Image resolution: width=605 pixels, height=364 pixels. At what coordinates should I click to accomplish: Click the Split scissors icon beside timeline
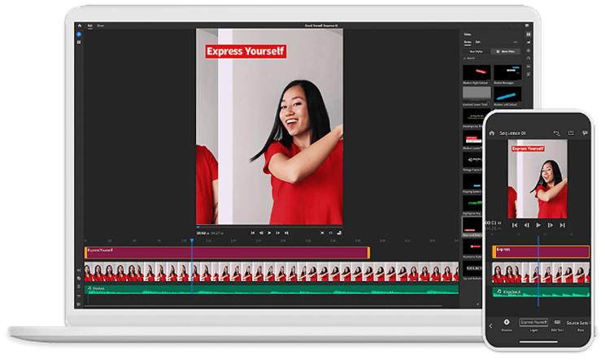[x=79, y=271]
